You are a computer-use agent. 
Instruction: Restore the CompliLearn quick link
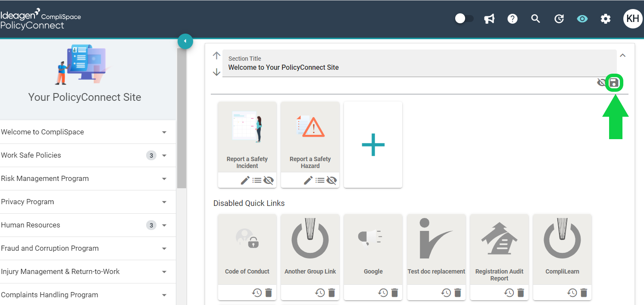pyautogui.click(x=572, y=293)
